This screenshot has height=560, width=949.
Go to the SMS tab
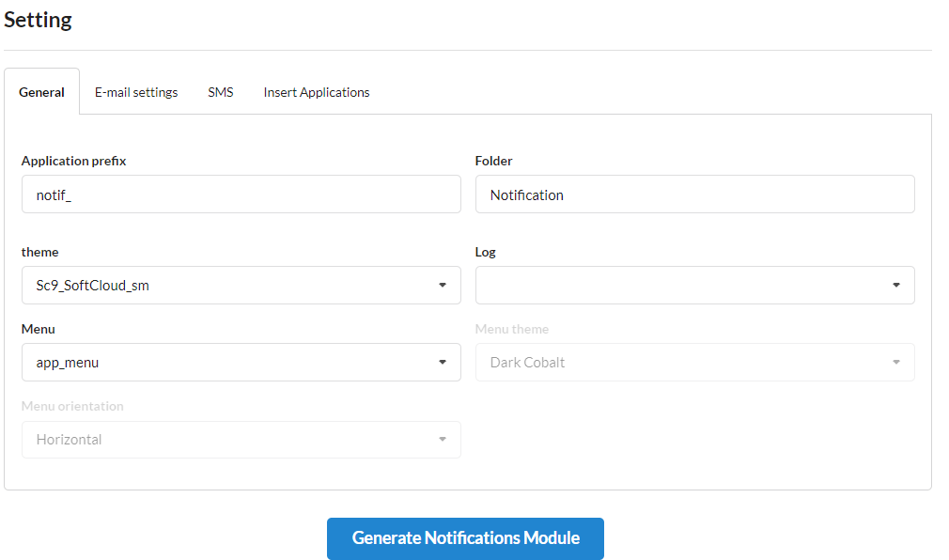pos(221,92)
